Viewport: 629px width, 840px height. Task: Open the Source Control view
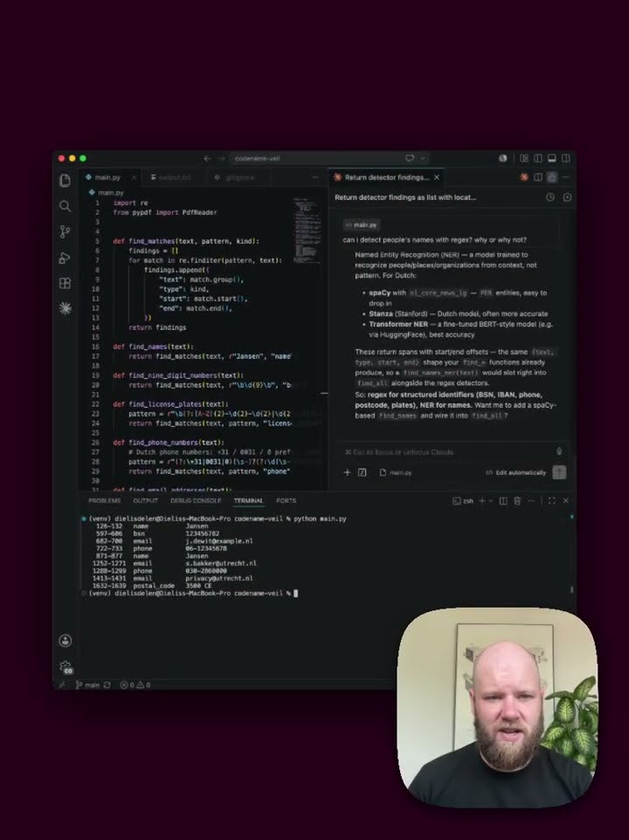tap(65, 231)
